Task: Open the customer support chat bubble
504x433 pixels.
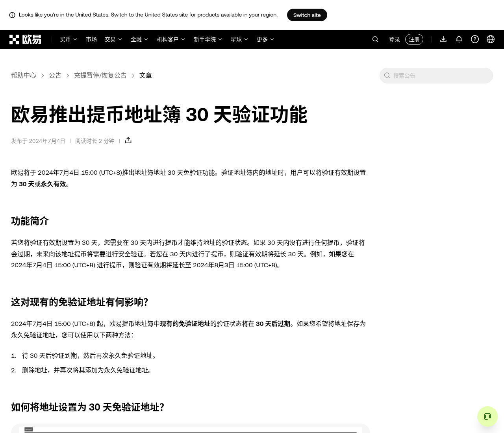Action: click(487, 416)
